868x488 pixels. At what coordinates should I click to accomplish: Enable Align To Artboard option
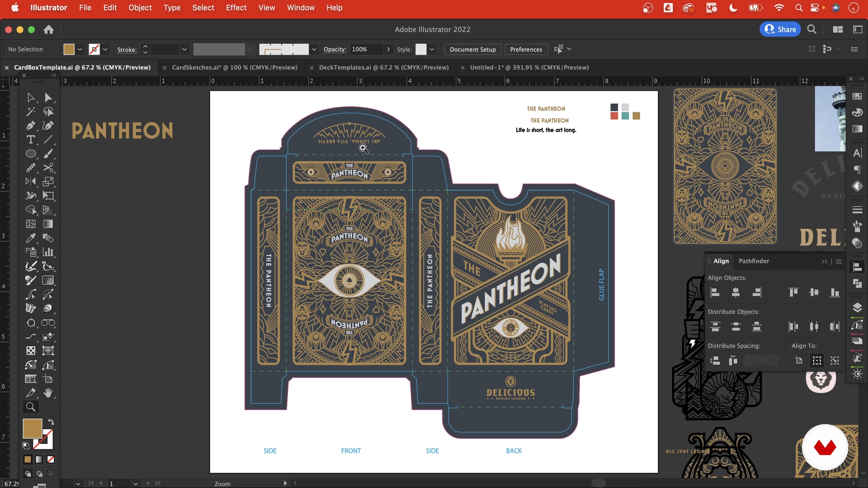click(x=798, y=360)
